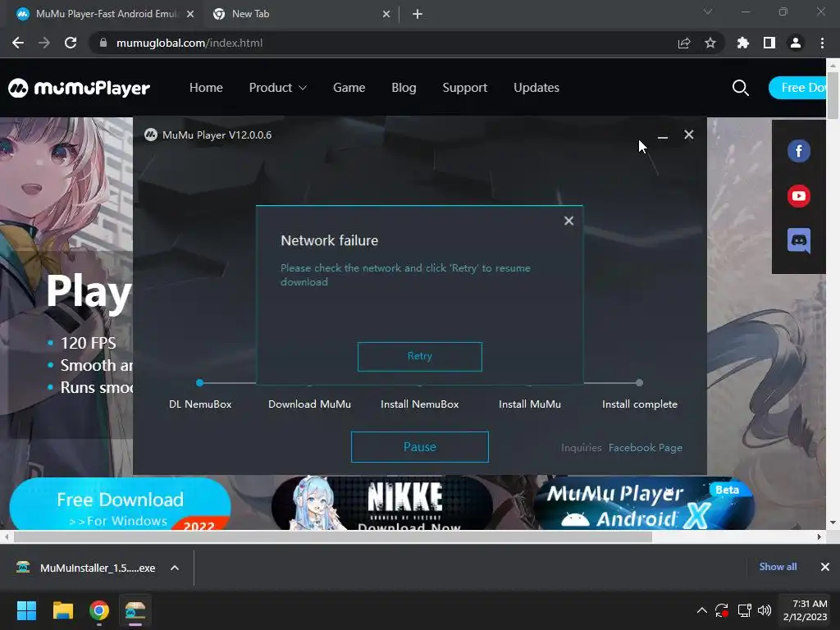This screenshot has height=630, width=840.
Task: Share this page icon in address bar
Action: 684,43
